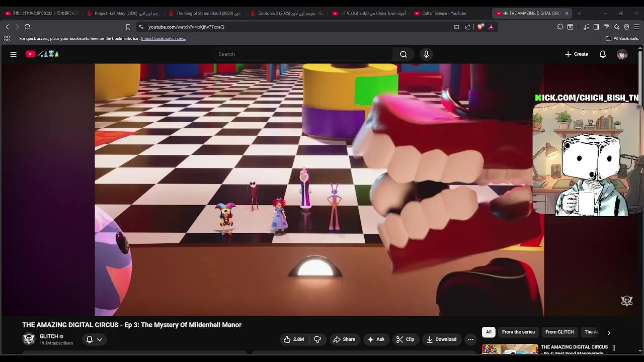Open the account avatar menu
Screen dimensions: 644x362
pos(622,54)
